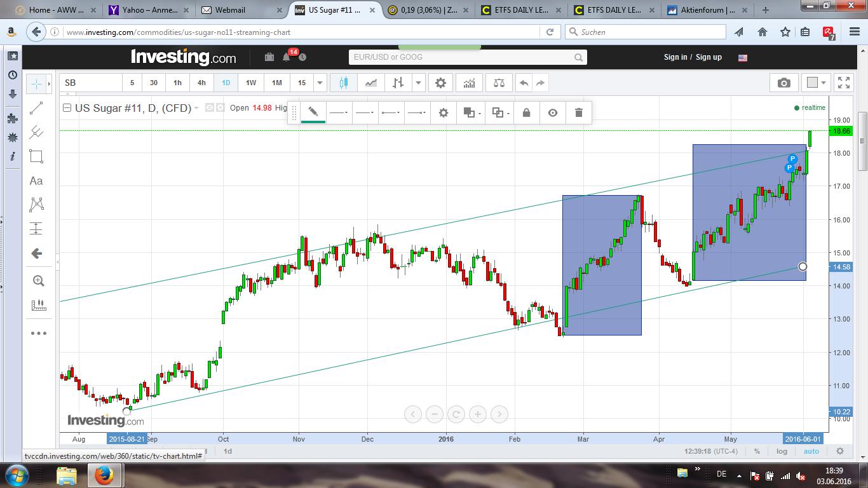Select the rectangle shape tool
The width and height of the screenshot is (868, 488).
(x=37, y=156)
